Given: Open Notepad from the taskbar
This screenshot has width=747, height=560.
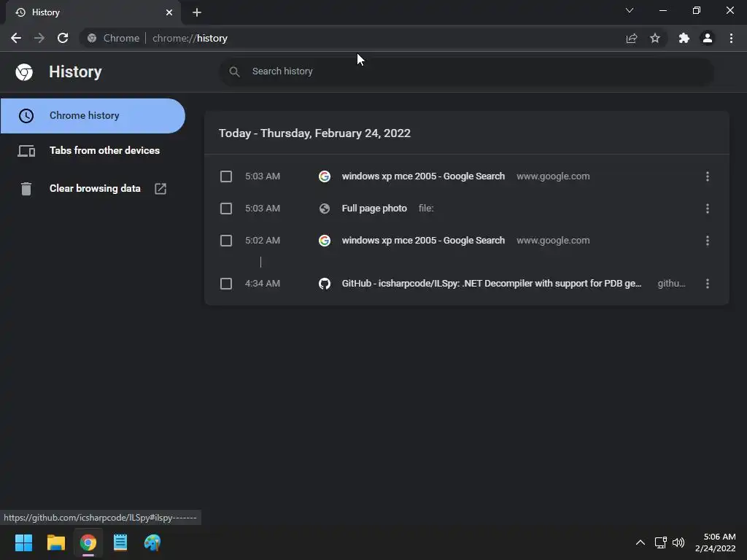Looking at the screenshot, I should [120, 542].
